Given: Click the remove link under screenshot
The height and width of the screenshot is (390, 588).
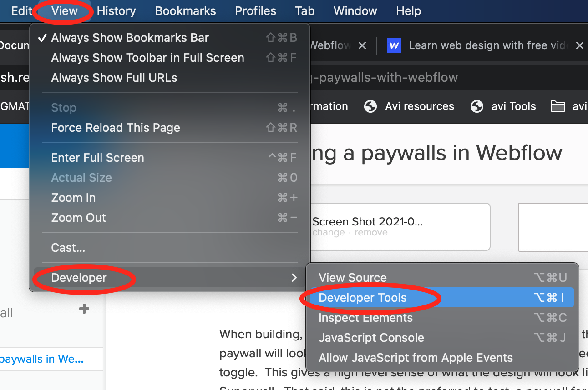Looking at the screenshot, I should tap(371, 233).
